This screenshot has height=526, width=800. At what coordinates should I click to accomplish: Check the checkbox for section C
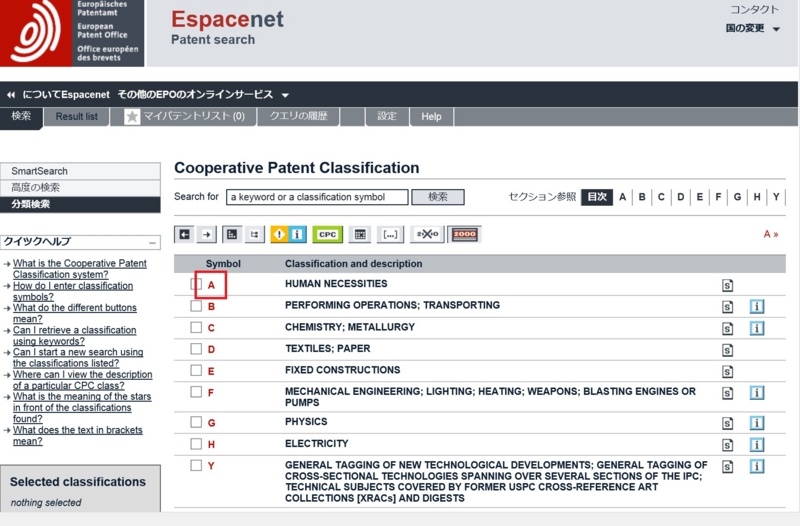coord(196,327)
